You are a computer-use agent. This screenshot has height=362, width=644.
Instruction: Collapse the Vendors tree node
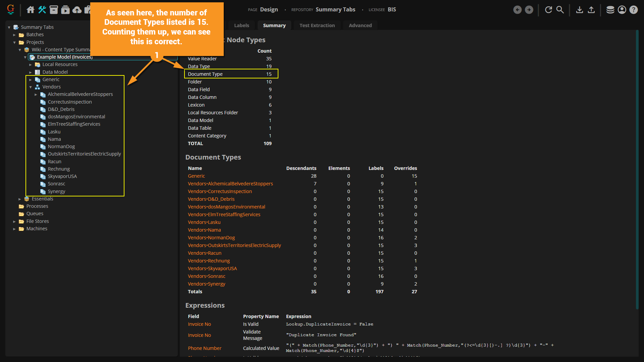(31, 87)
